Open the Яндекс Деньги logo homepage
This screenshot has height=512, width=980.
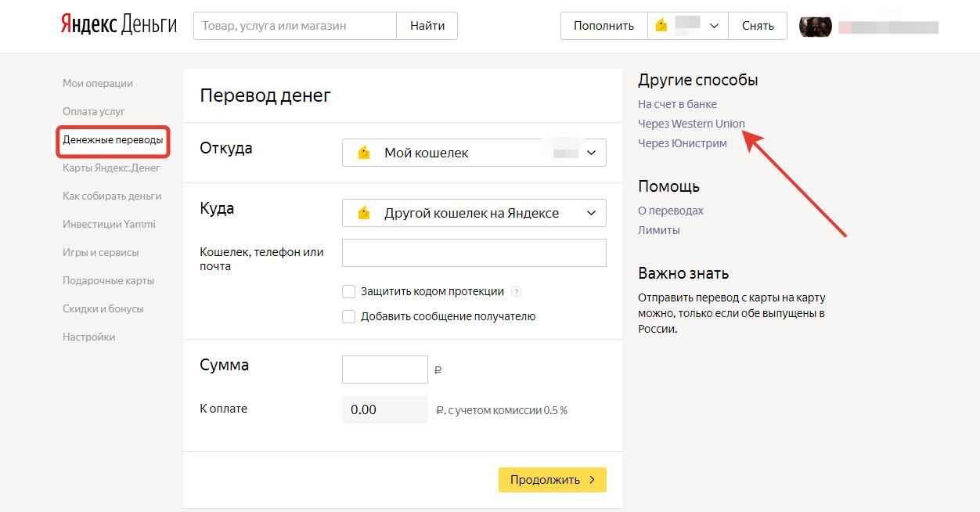(119, 25)
